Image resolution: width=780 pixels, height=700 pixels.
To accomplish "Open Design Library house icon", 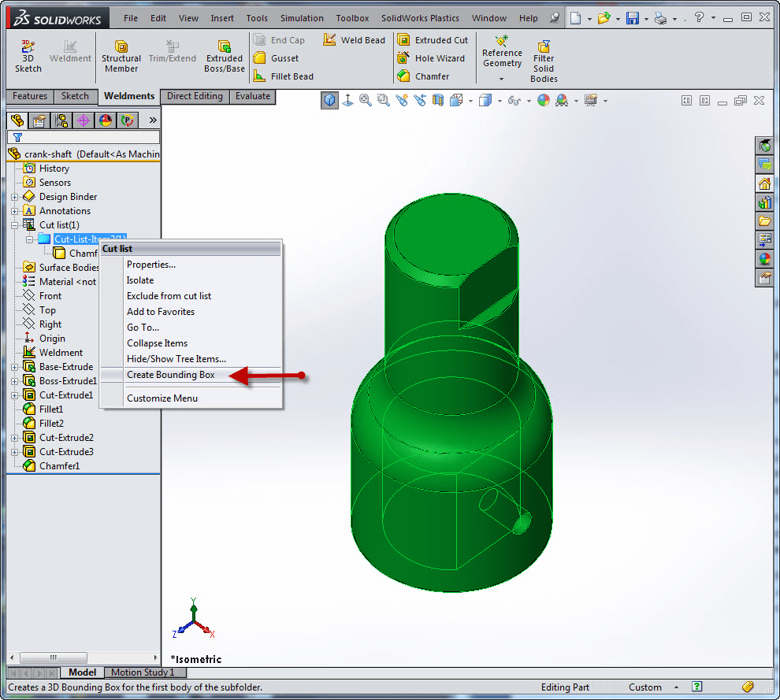I will point(764,184).
